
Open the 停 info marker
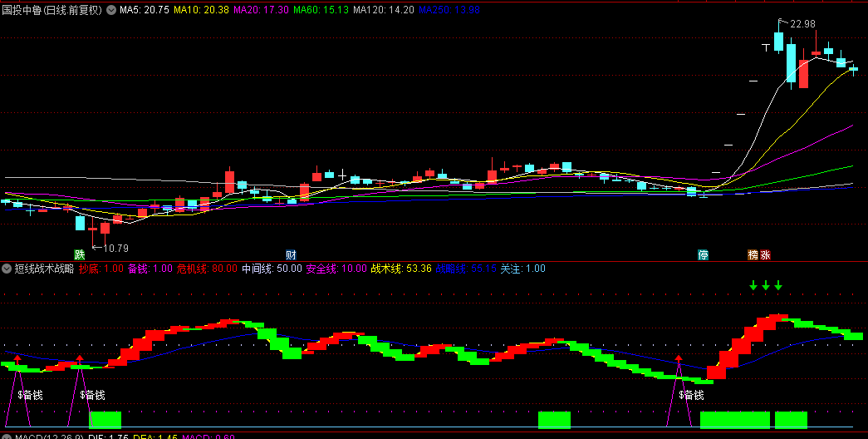(x=703, y=255)
